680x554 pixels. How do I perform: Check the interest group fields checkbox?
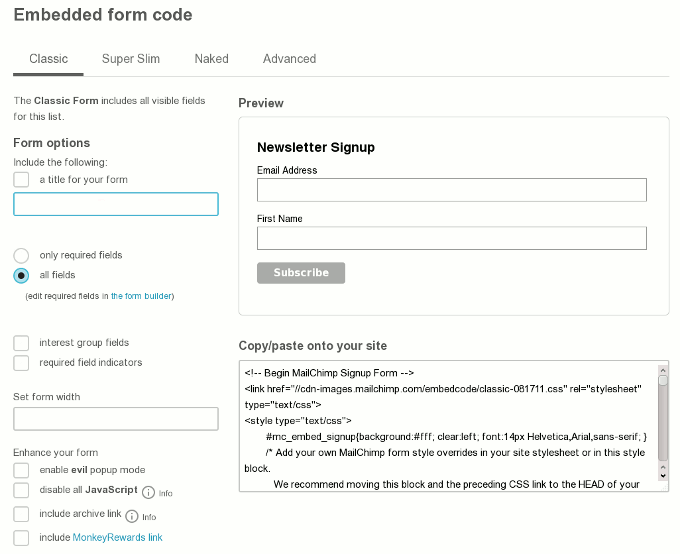21,343
